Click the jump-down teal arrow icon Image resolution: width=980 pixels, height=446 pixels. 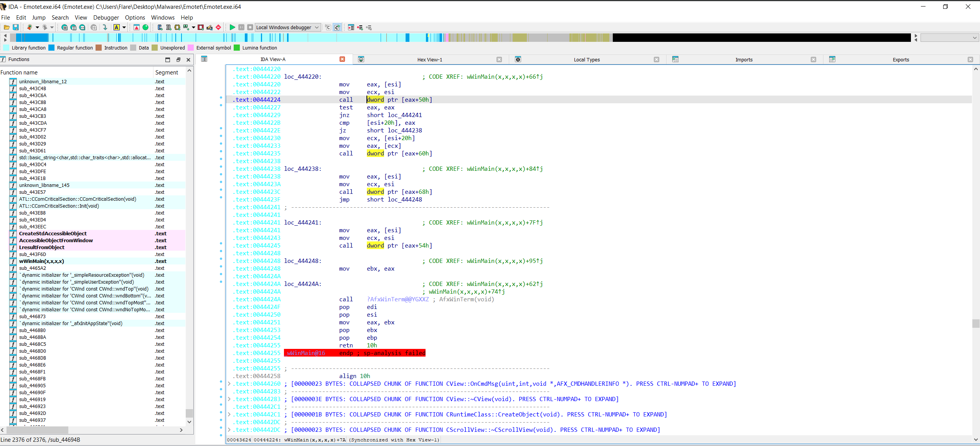(x=105, y=27)
